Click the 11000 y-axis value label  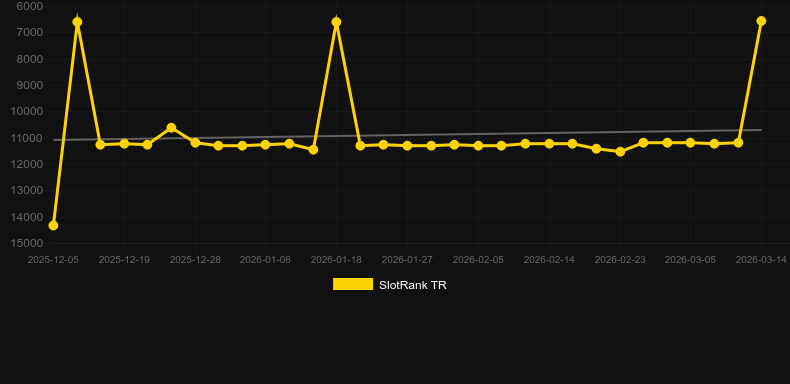[x=27, y=138]
